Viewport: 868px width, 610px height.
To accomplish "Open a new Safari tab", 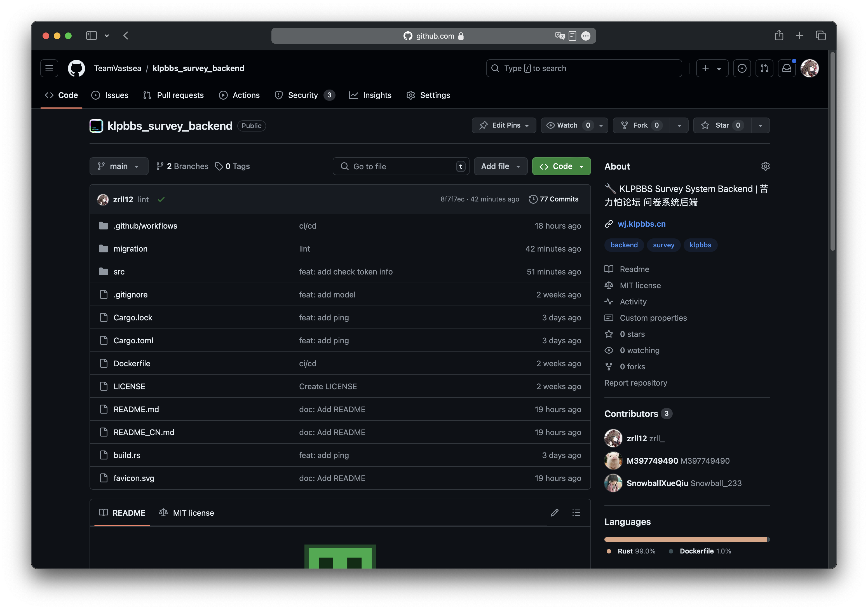I will click(x=799, y=36).
